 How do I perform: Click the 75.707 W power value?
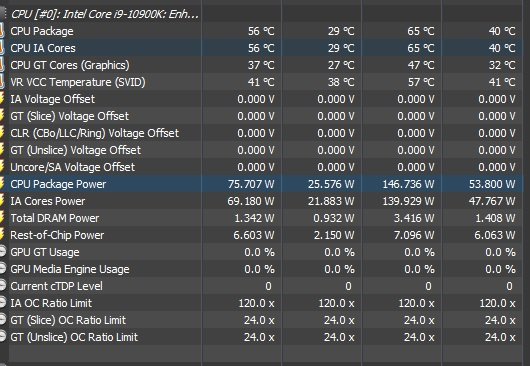(251, 184)
